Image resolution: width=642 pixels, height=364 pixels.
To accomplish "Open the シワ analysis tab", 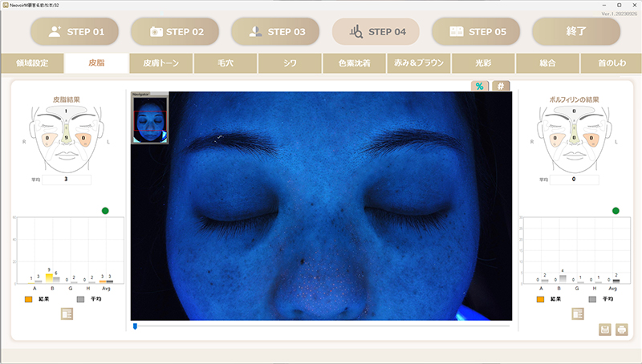I will click(x=290, y=63).
